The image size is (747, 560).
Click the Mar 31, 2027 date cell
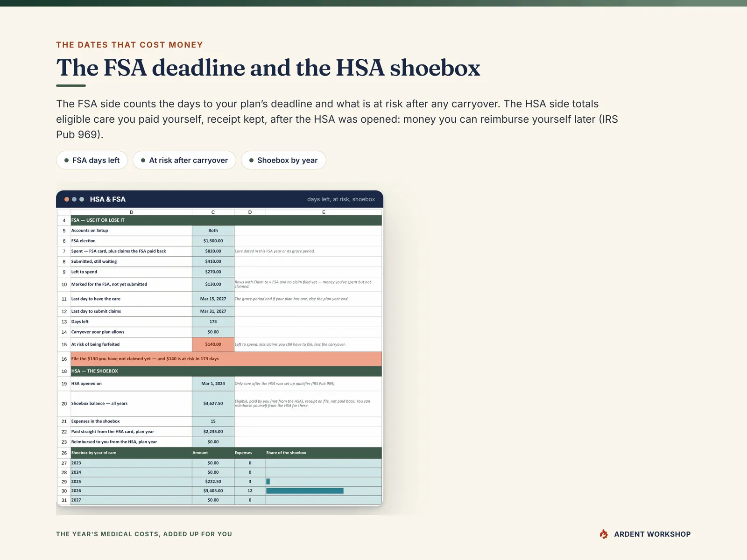[x=213, y=311]
